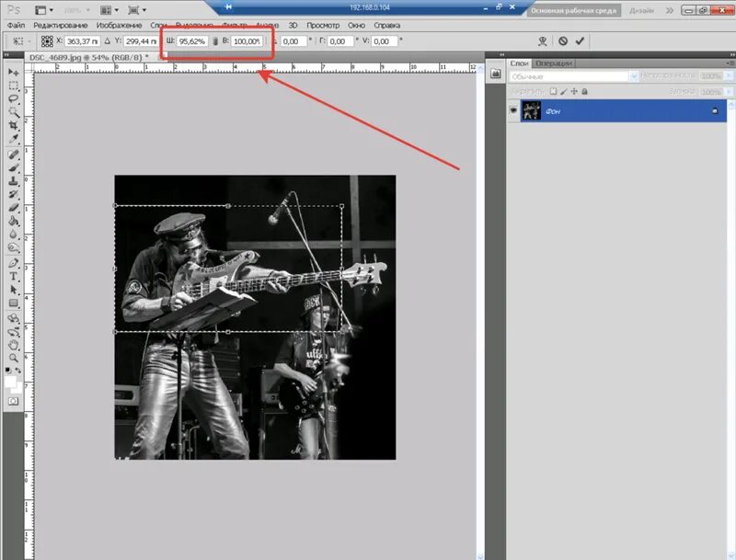Switch to the Операции panel tab

(x=554, y=63)
